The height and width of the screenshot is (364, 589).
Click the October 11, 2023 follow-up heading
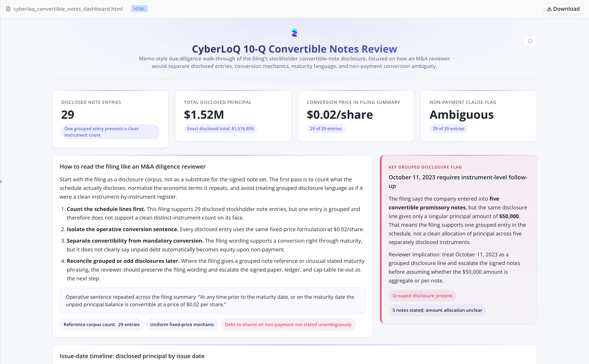(458, 181)
